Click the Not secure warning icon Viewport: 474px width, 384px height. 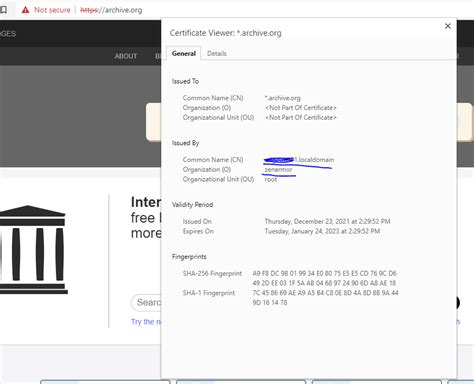coord(25,10)
